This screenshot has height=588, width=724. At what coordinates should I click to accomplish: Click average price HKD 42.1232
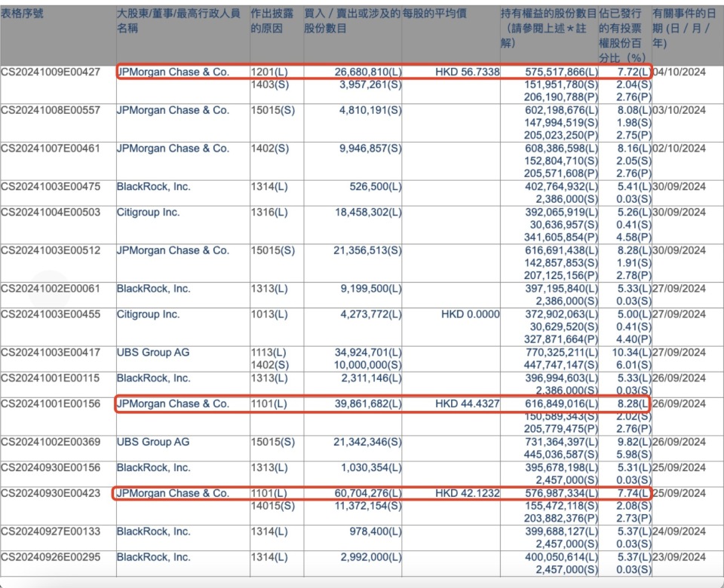(x=468, y=493)
